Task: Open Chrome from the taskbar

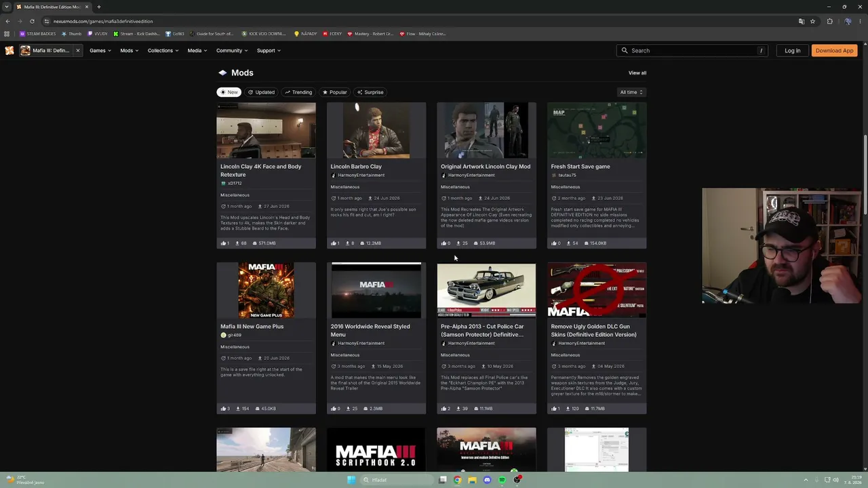Action: pyautogui.click(x=458, y=480)
